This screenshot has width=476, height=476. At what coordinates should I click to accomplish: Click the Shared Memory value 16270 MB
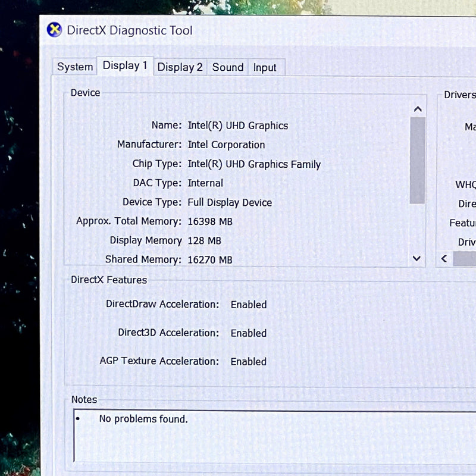click(210, 260)
